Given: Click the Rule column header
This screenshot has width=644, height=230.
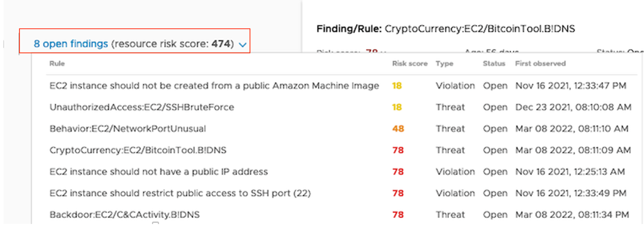Looking at the screenshot, I should 57,64.
